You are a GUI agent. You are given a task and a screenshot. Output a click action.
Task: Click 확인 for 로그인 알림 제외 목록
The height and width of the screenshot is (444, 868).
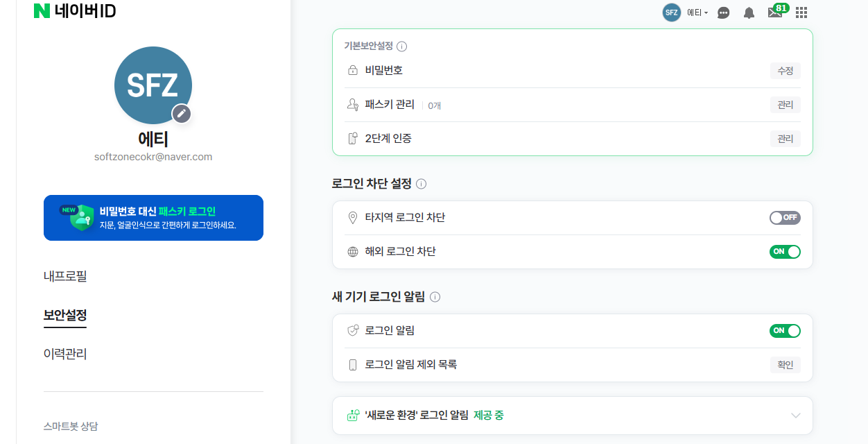(x=785, y=365)
